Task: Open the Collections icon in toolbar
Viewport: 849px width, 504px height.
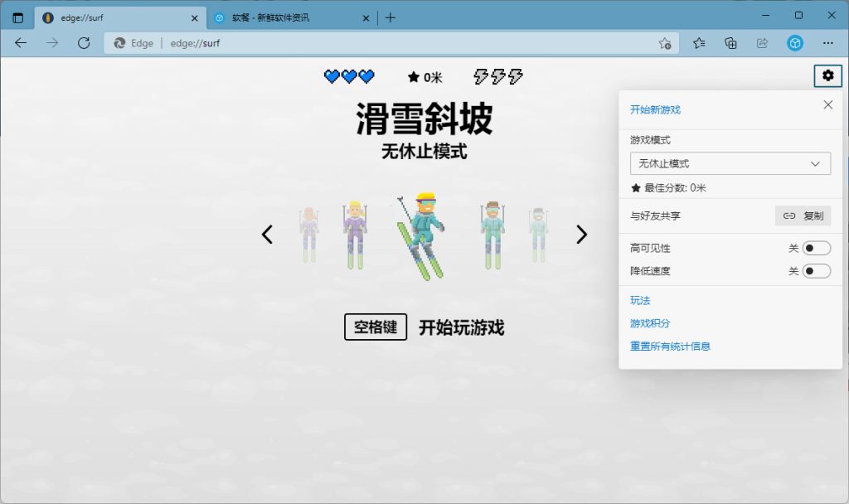Action: [730, 43]
